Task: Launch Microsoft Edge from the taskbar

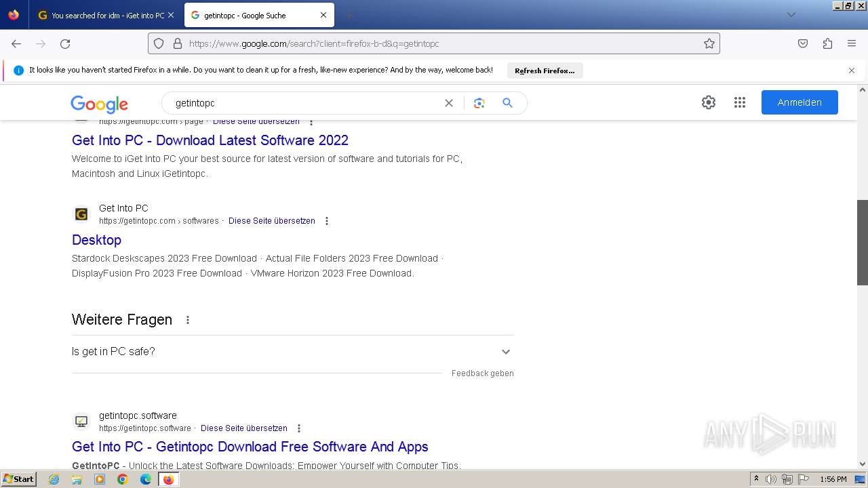Action: coord(146,479)
